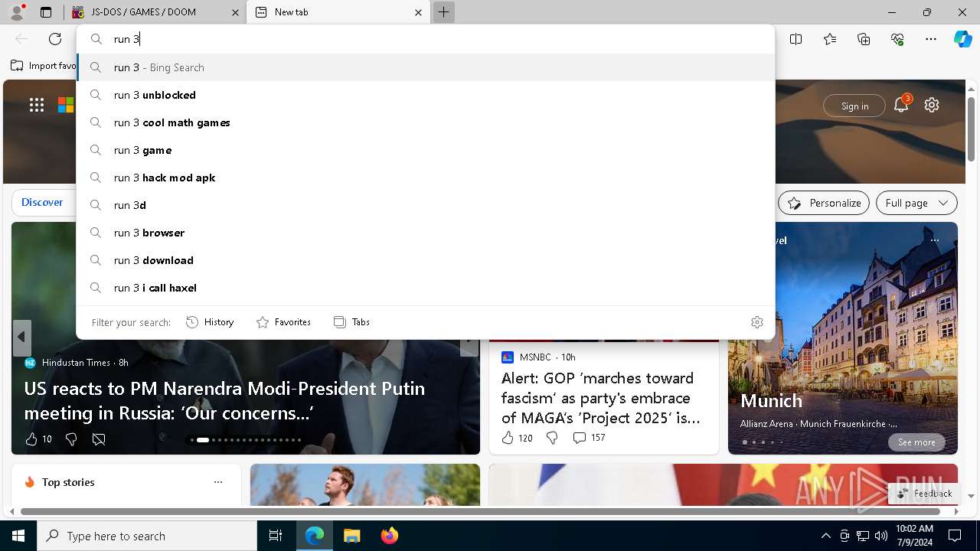Open the Collections toolbar icon
This screenshot has height=551, width=980.
click(x=864, y=39)
